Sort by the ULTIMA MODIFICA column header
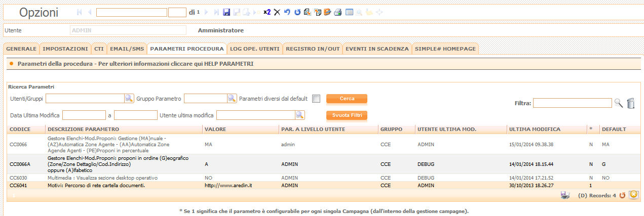This screenshot has width=644, height=216. [x=535, y=129]
